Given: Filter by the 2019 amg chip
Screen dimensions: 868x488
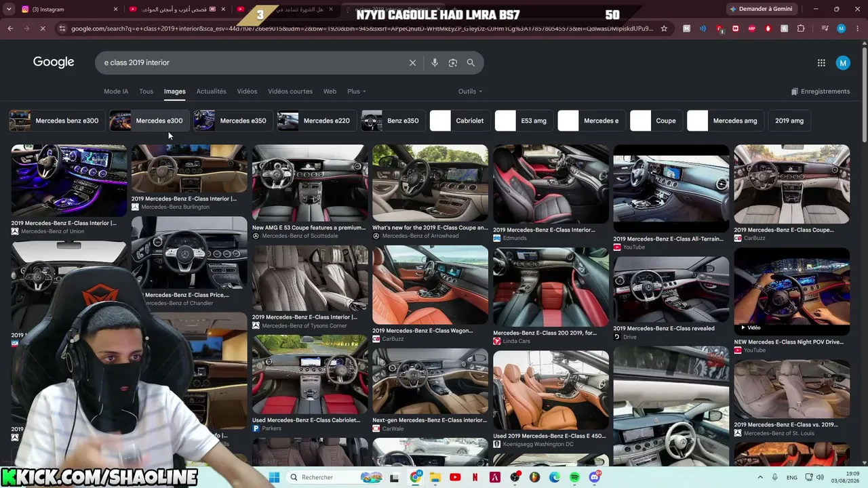Looking at the screenshot, I should (789, 121).
